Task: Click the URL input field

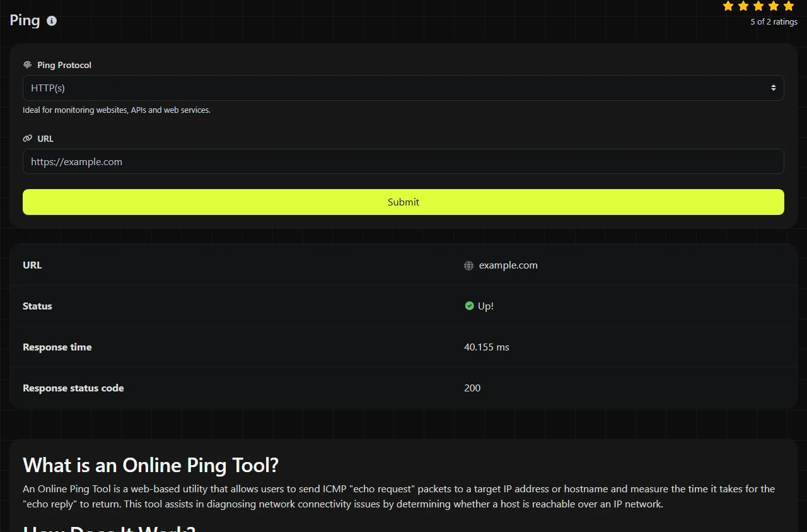Action: [x=403, y=161]
